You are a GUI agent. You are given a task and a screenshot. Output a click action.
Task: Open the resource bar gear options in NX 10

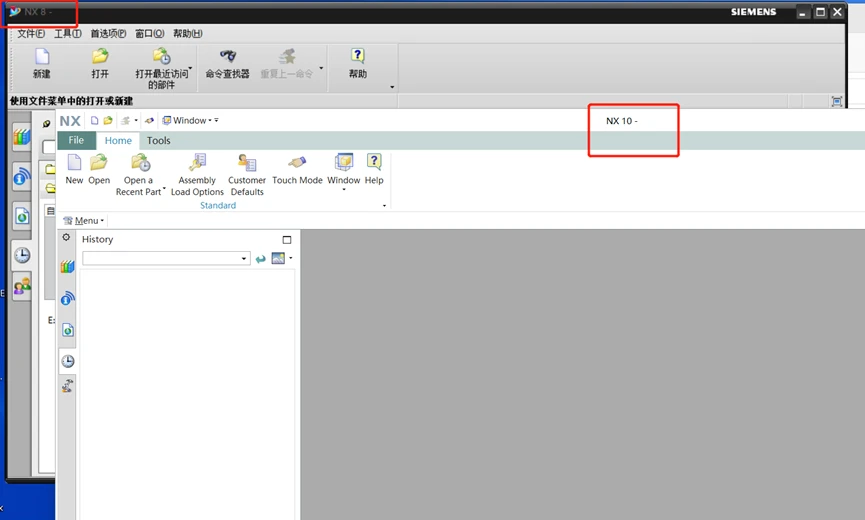point(66,238)
